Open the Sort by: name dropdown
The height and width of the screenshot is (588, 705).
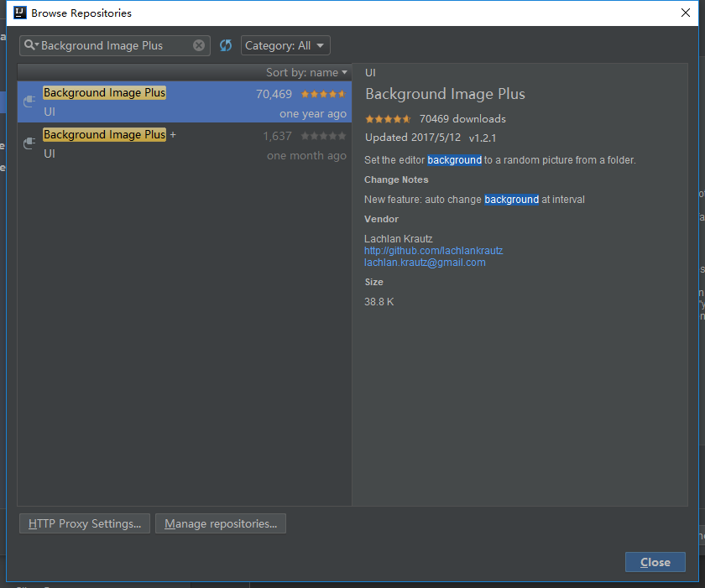(x=306, y=72)
